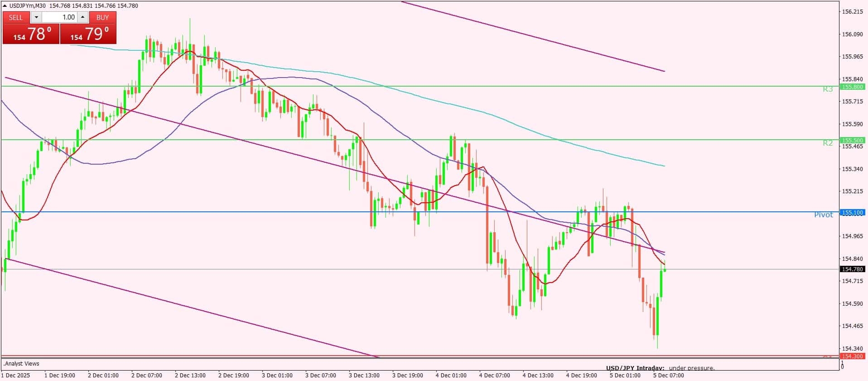Select the R3 level label
This screenshot has width=868, height=381.
[x=828, y=89]
